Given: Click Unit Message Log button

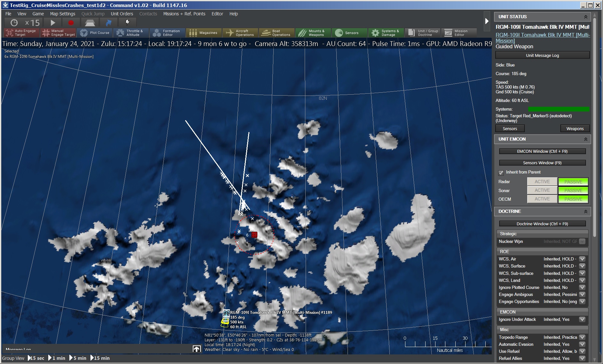Looking at the screenshot, I should coord(542,55).
